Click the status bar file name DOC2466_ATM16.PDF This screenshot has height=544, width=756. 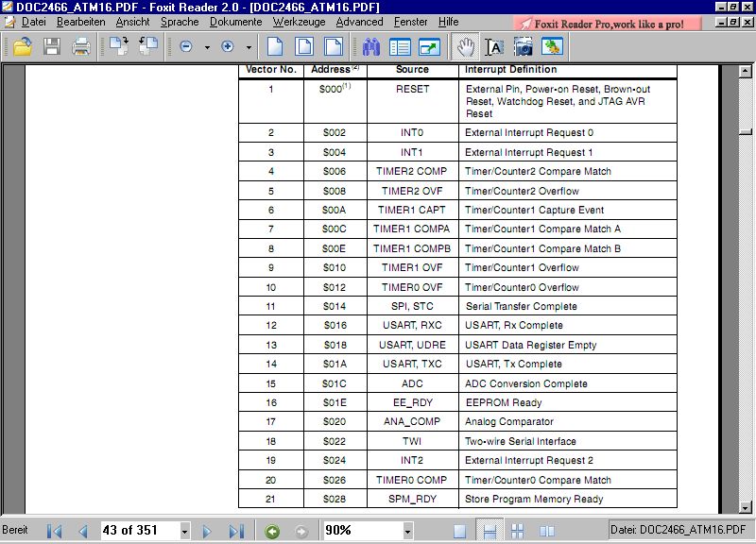[x=678, y=530]
